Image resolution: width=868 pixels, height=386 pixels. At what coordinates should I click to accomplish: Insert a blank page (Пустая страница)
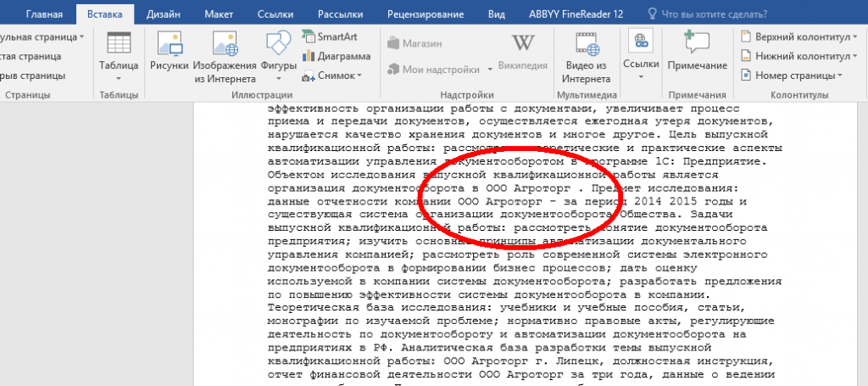click(31, 56)
